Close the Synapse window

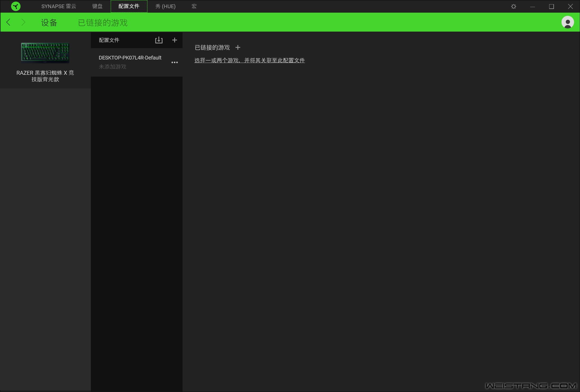pyautogui.click(x=571, y=6)
